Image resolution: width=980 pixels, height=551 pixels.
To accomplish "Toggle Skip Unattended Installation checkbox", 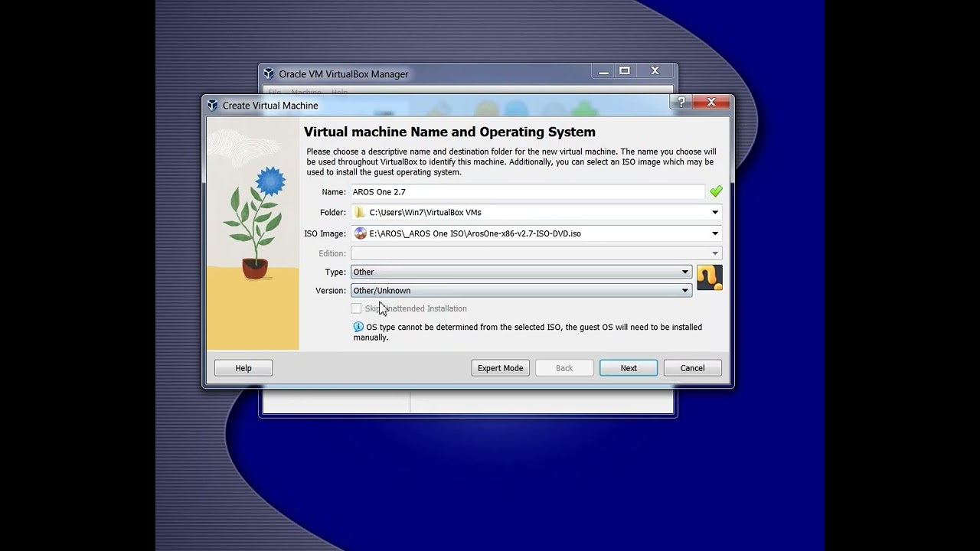I will [356, 308].
